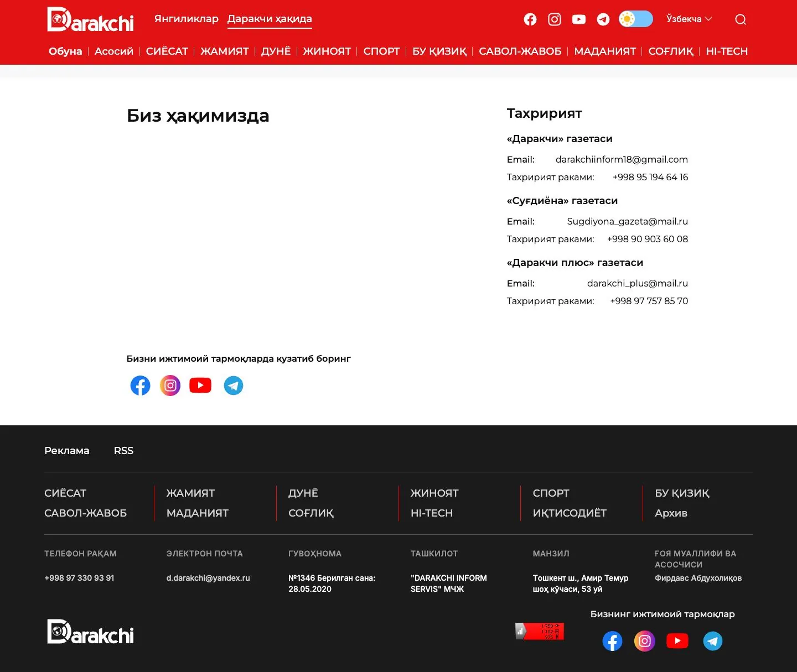
Task: Open the footer YouTube icon
Action: [677, 641]
